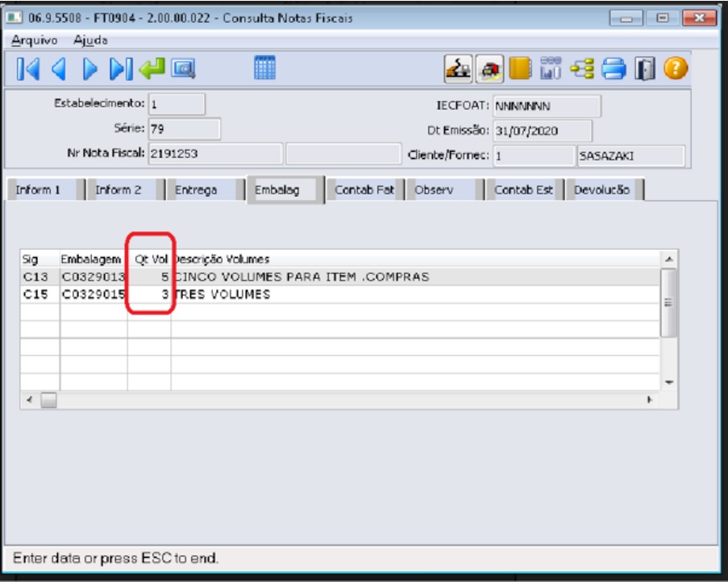Click the Estabelecimento field
Screen dimensions: 728x582
point(177,104)
